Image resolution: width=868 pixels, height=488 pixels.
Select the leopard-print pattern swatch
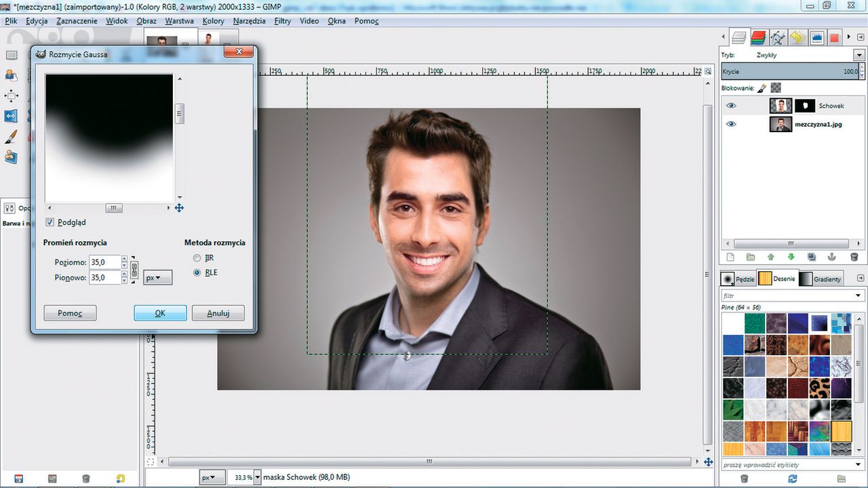(820, 388)
